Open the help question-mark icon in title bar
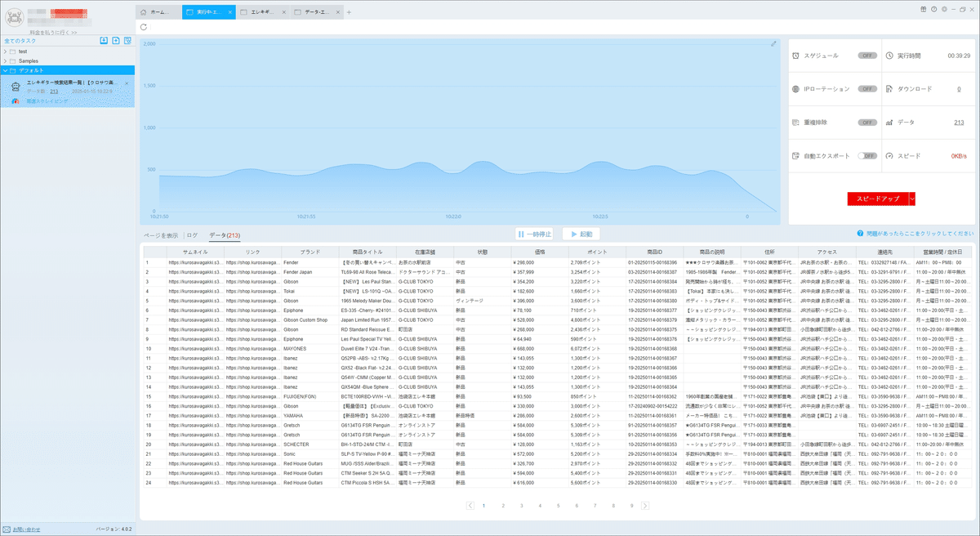 point(933,8)
